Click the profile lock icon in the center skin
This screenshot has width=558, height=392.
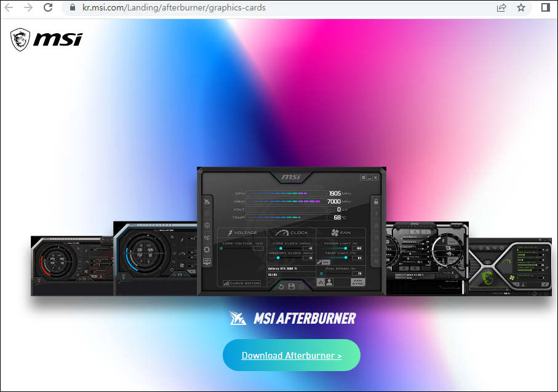376,201
